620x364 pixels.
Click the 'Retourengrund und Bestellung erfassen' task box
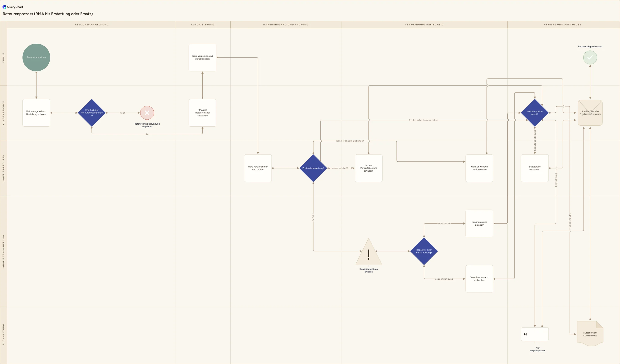click(x=36, y=113)
